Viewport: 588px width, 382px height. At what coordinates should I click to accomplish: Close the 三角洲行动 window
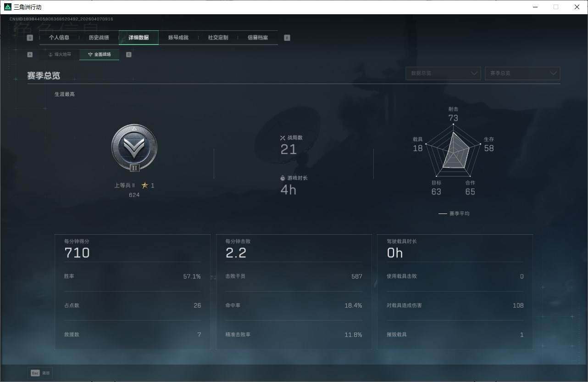click(x=577, y=7)
